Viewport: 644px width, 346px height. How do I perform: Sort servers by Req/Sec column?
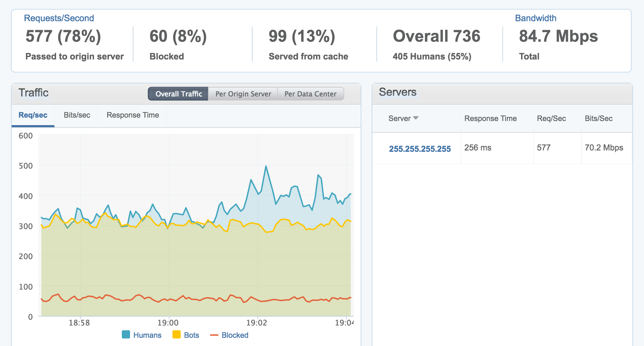[x=551, y=119]
